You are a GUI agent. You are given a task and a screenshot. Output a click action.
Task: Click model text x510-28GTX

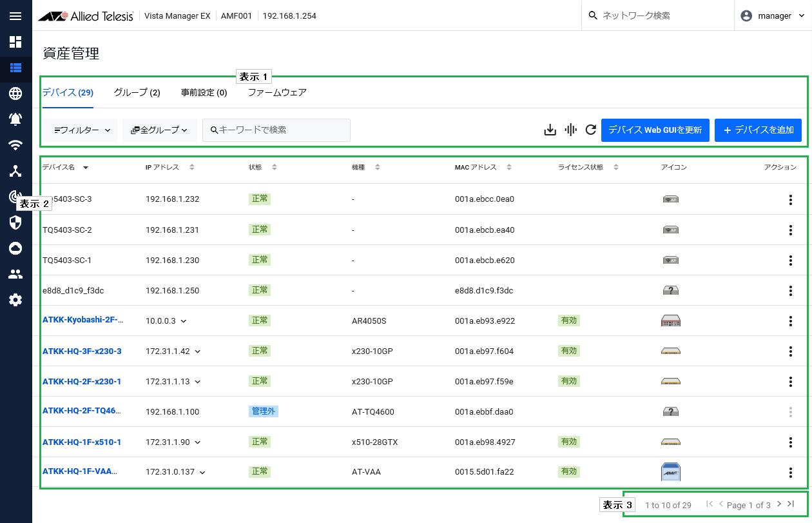375,442
